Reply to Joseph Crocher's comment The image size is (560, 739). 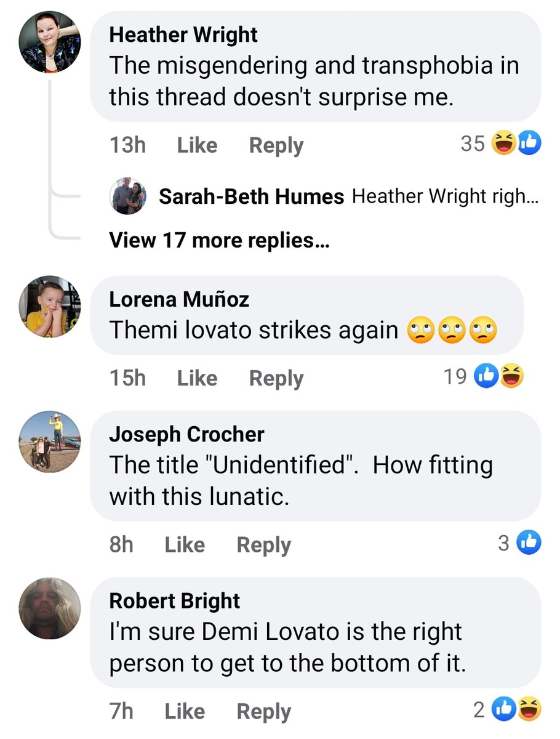[264, 544]
